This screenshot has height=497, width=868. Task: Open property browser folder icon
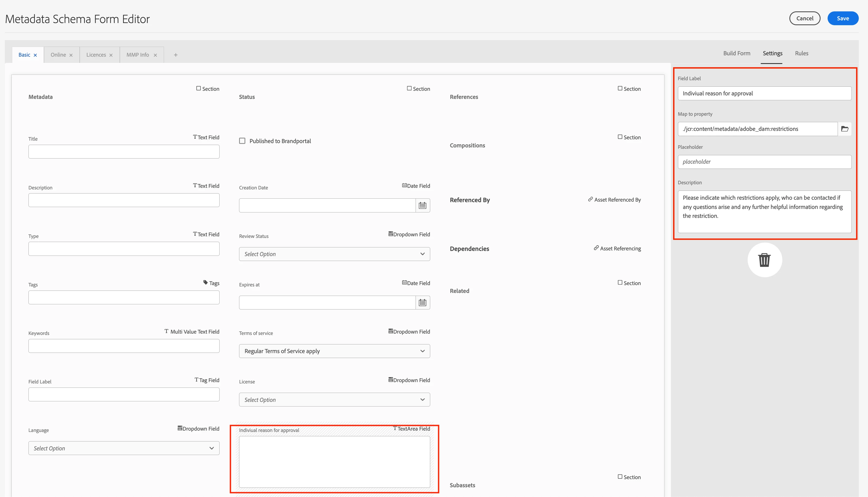844,129
